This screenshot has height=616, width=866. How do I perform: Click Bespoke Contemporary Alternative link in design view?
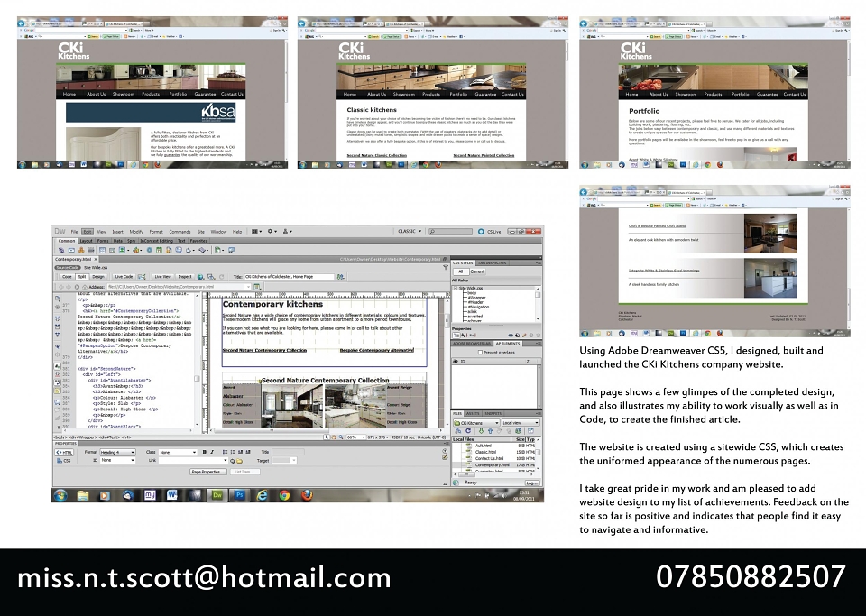point(377,350)
